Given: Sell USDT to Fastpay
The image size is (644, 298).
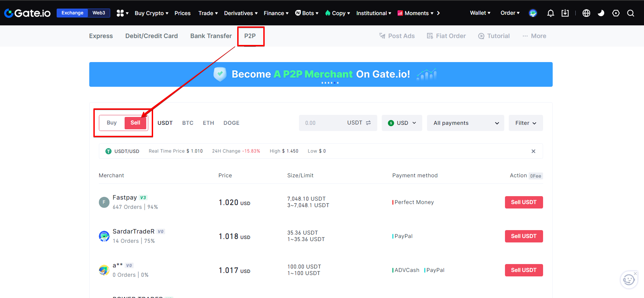Looking at the screenshot, I should [524, 202].
